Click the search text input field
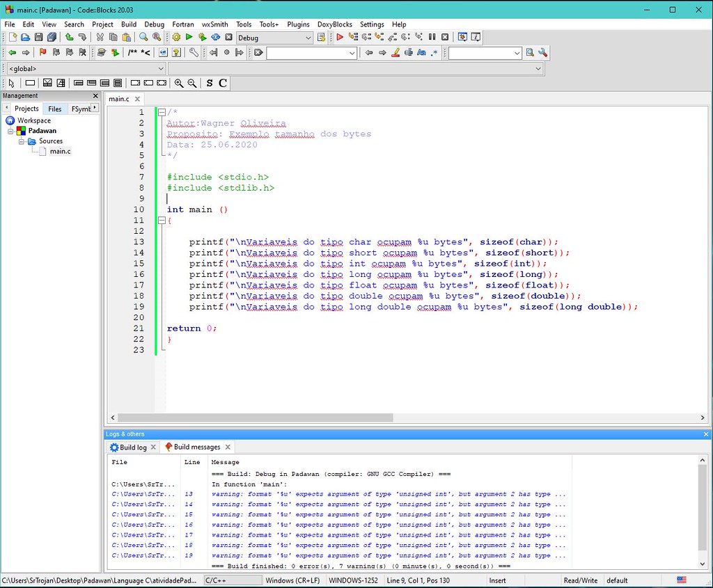The height and width of the screenshot is (588, 713). coord(307,53)
